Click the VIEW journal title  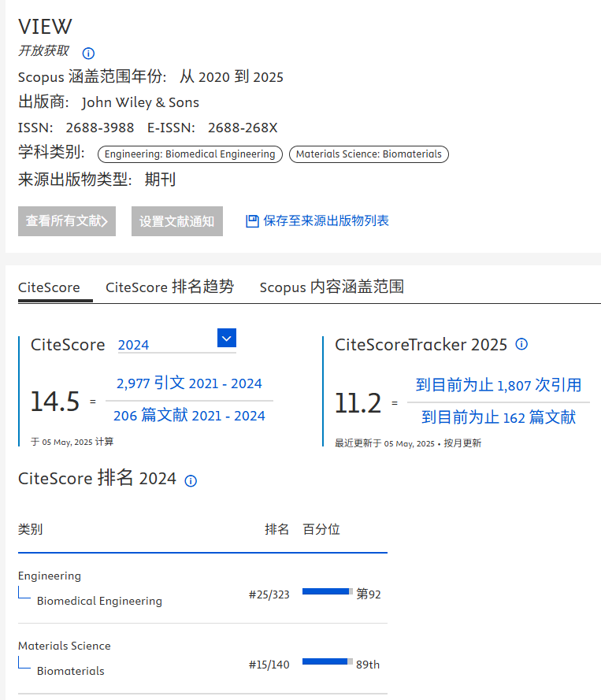45,27
